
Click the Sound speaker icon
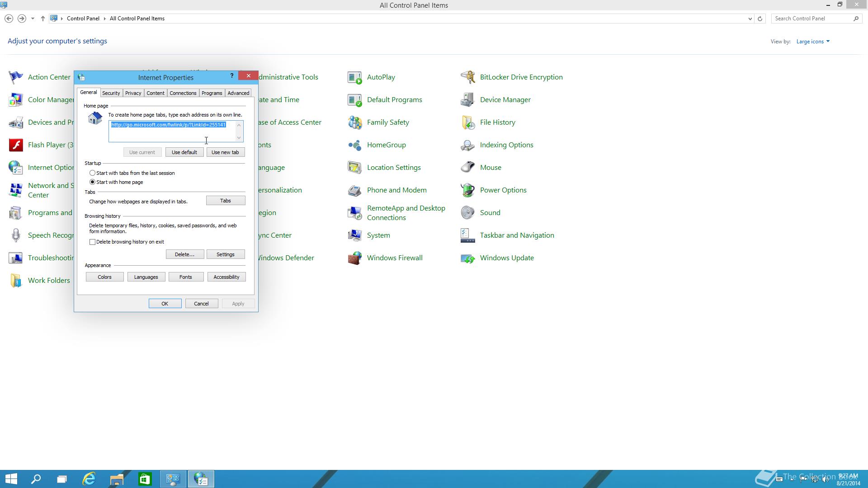coord(468,213)
